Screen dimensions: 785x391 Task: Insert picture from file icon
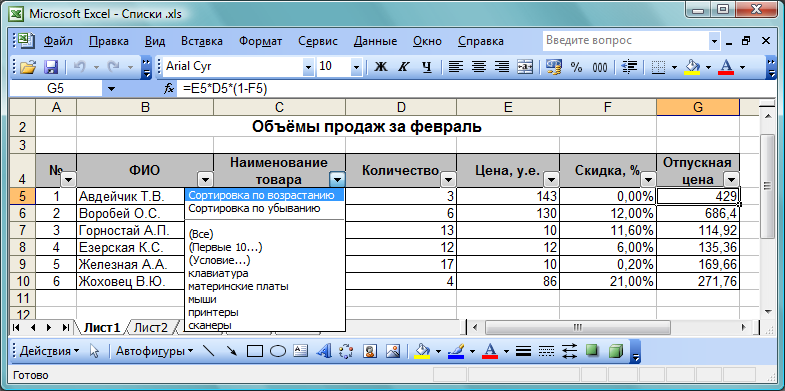(393, 351)
